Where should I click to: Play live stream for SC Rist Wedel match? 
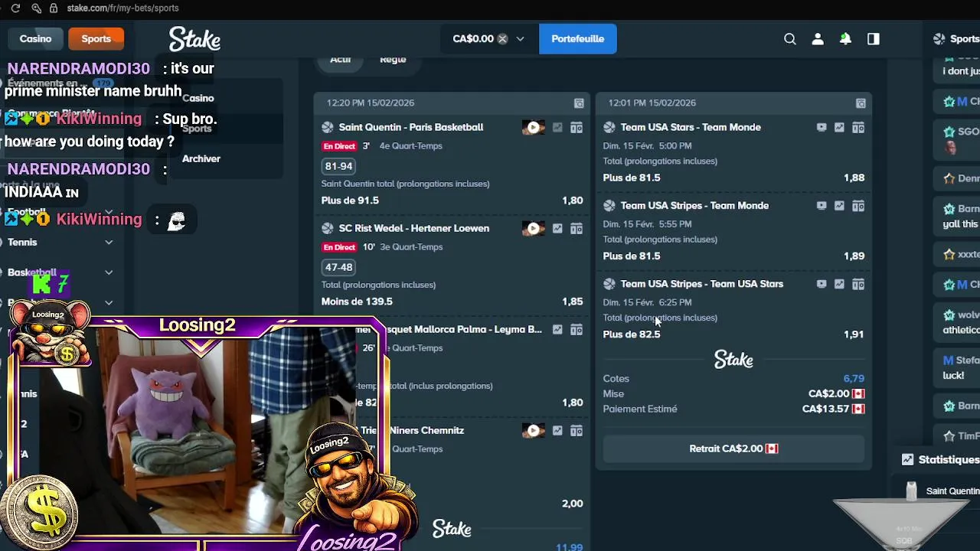(x=534, y=229)
